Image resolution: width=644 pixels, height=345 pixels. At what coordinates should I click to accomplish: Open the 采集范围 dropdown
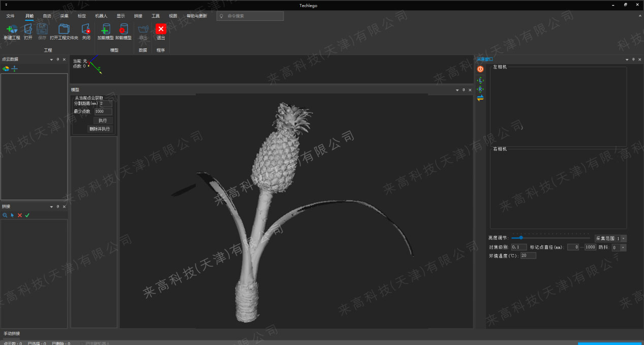pyautogui.click(x=624, y=238)
